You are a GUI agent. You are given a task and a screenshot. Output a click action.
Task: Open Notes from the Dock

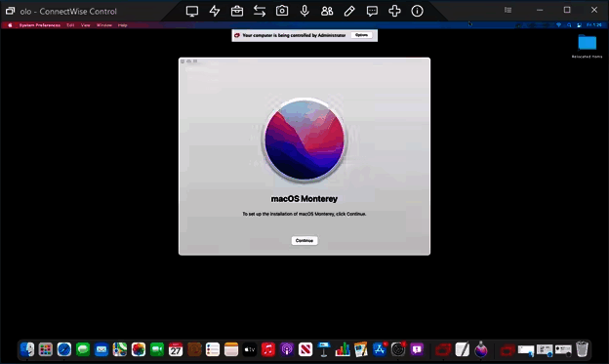click(x=231, y=349)
